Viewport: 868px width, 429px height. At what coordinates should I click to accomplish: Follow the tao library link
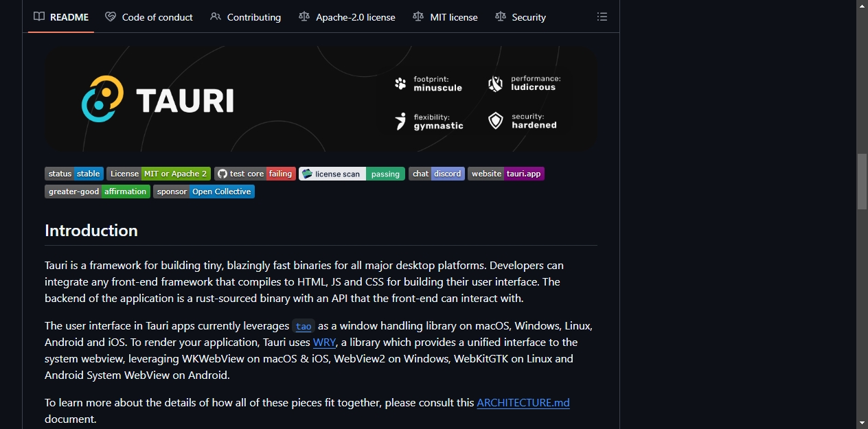pos(304,326)
